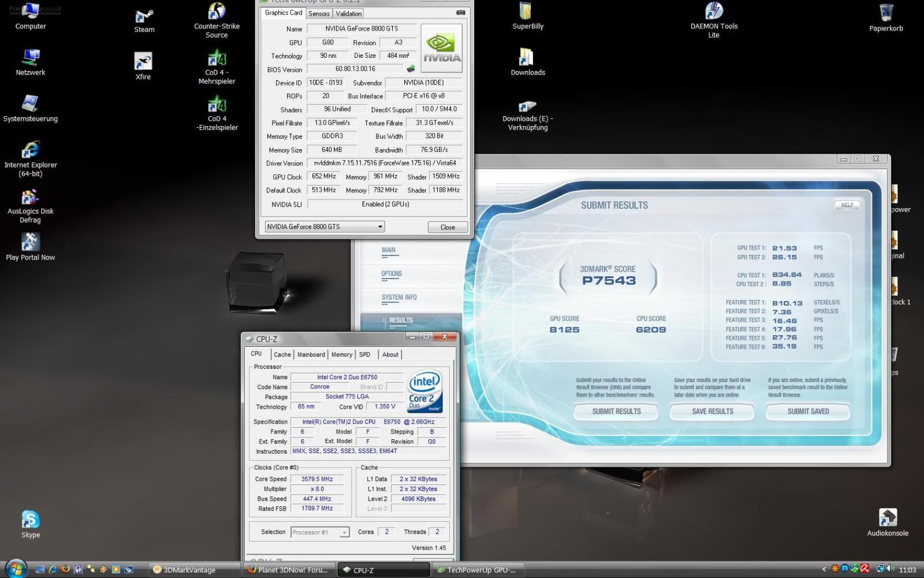Switch to the Validation tab in GPU-Z
The width and height of the screenshot is (924, 578).
coord(349,13)
